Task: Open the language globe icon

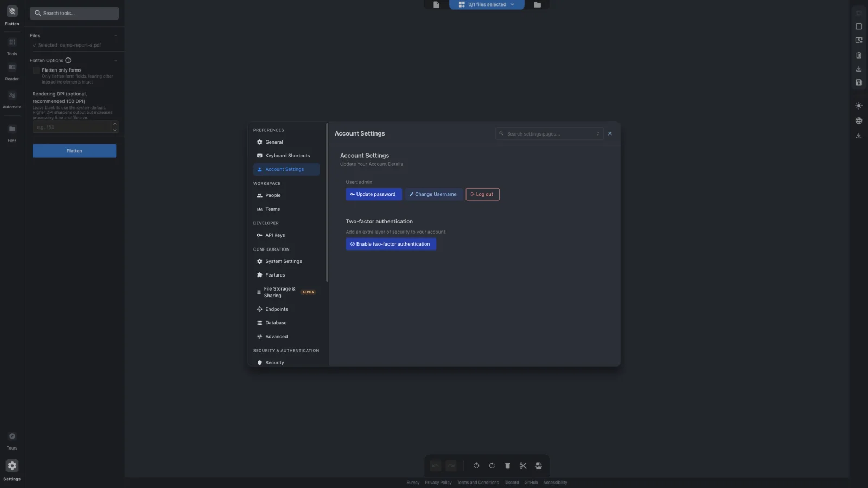Action: 859,121
